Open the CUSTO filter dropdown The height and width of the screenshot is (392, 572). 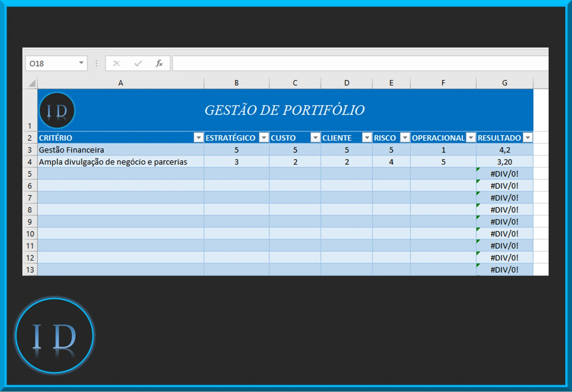coord(315,138)
